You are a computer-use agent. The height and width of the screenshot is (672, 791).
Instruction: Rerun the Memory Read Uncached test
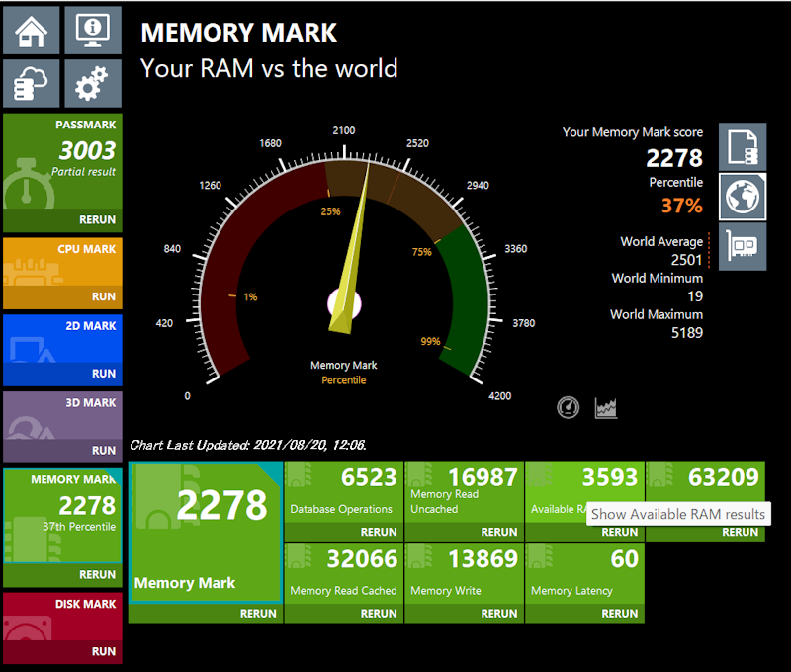tap(464, 532)
